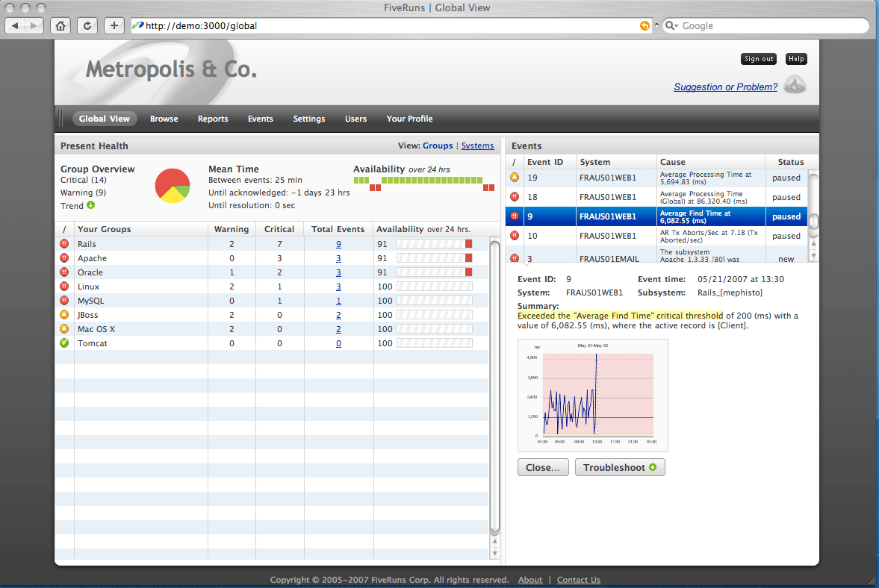Click critical icon for event 9
This screenshot has height=588, width=879.
(x=515, y=216)
